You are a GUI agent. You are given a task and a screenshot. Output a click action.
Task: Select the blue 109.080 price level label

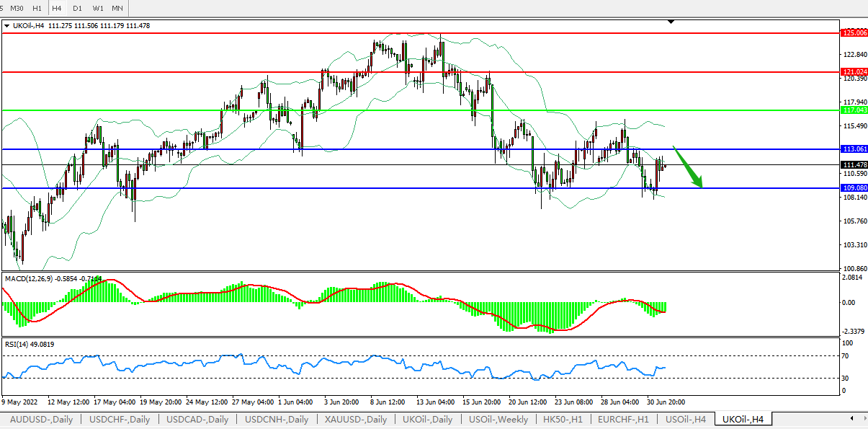854,188
